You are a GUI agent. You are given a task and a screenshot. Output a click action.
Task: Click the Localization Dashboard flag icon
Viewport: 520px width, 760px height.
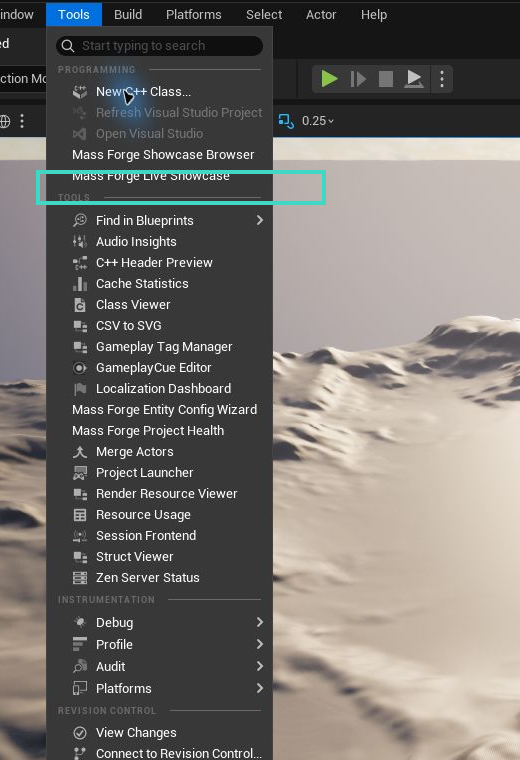[79, 389]
